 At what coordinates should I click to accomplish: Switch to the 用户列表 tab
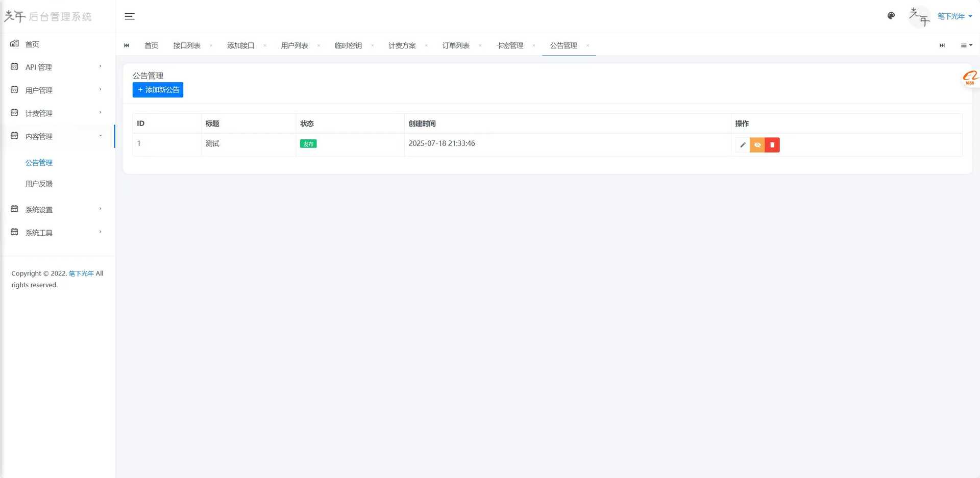(294, 45)
